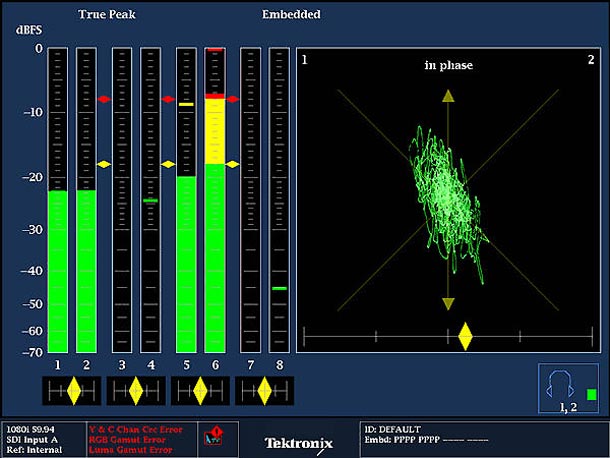Click the 'dBFS' scale unit label

pyautogui.click(x=29, y=30)
